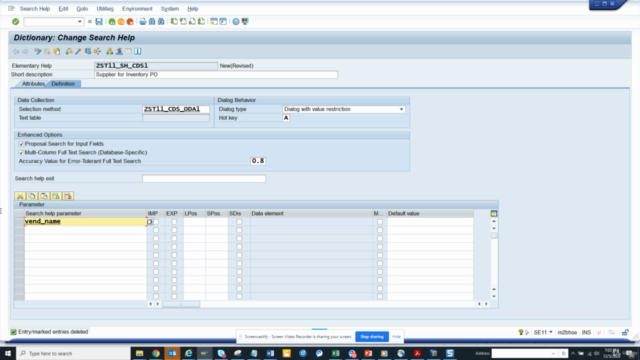
Task: Click the Search help exit input field
Action: 204,178
